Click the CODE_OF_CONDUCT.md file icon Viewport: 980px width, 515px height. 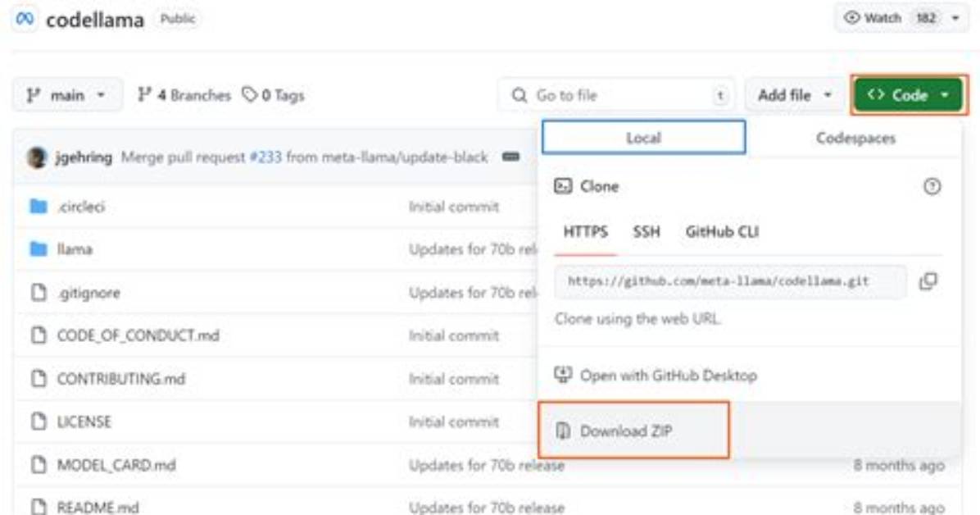tap(39, 335)
